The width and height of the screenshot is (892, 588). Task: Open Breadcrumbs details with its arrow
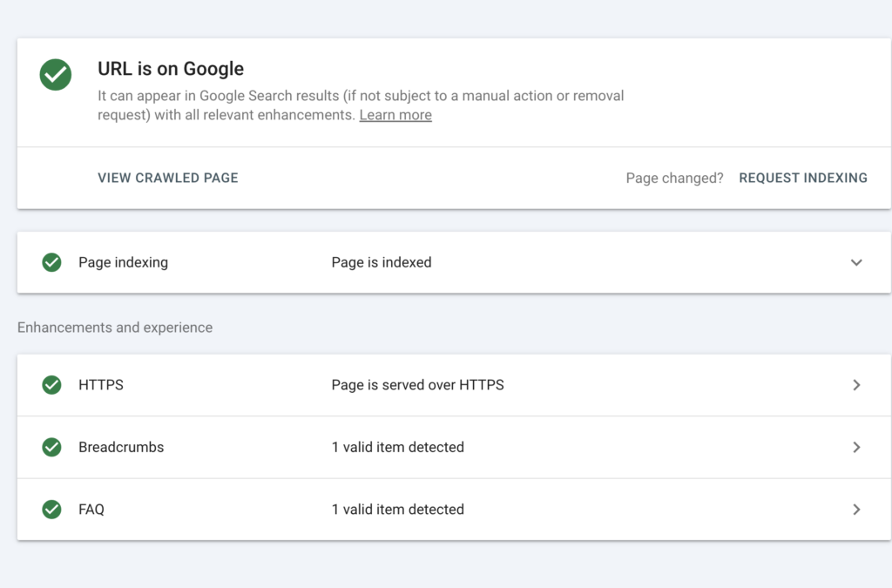(856, 447)
